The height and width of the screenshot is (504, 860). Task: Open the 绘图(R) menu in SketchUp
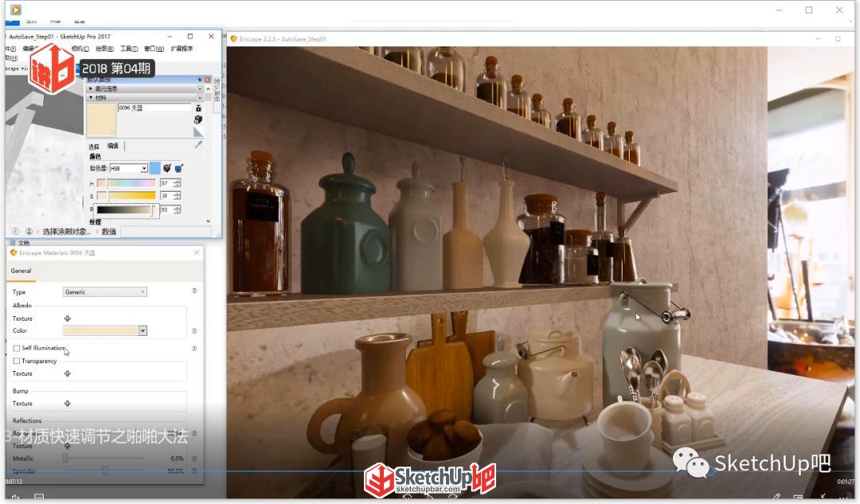(x=104, y=49)
